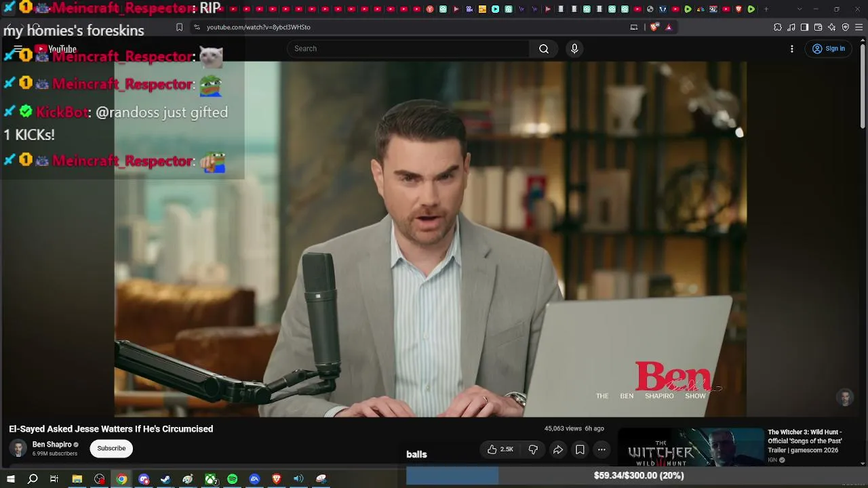Open Windows taskbar search
This screenshot has width=868, height=488.
33,479
